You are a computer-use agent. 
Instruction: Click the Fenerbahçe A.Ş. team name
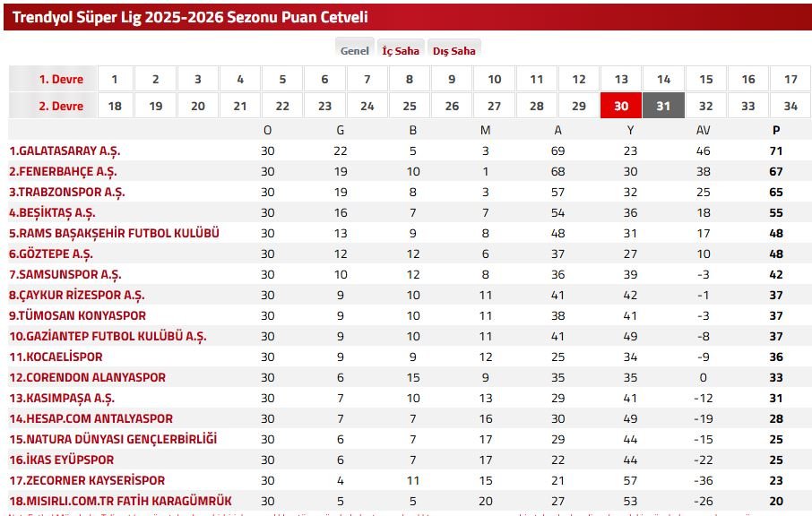pos(63,171)
